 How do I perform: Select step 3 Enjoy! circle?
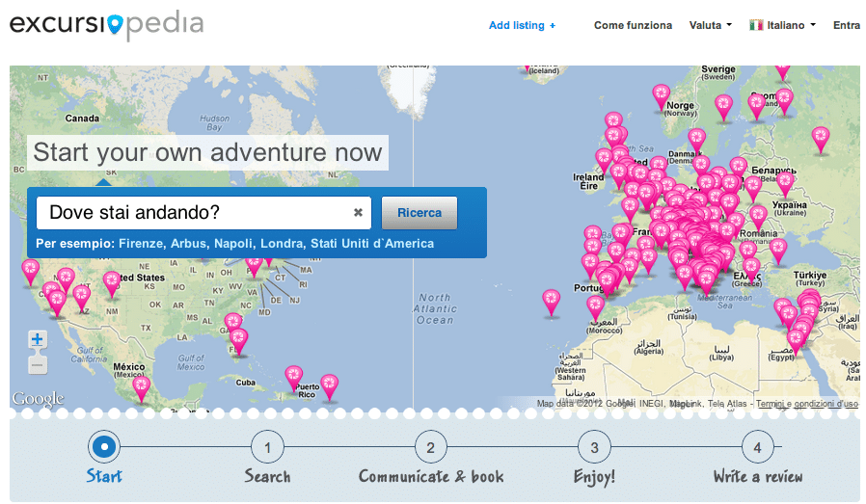tap(594, 447)
